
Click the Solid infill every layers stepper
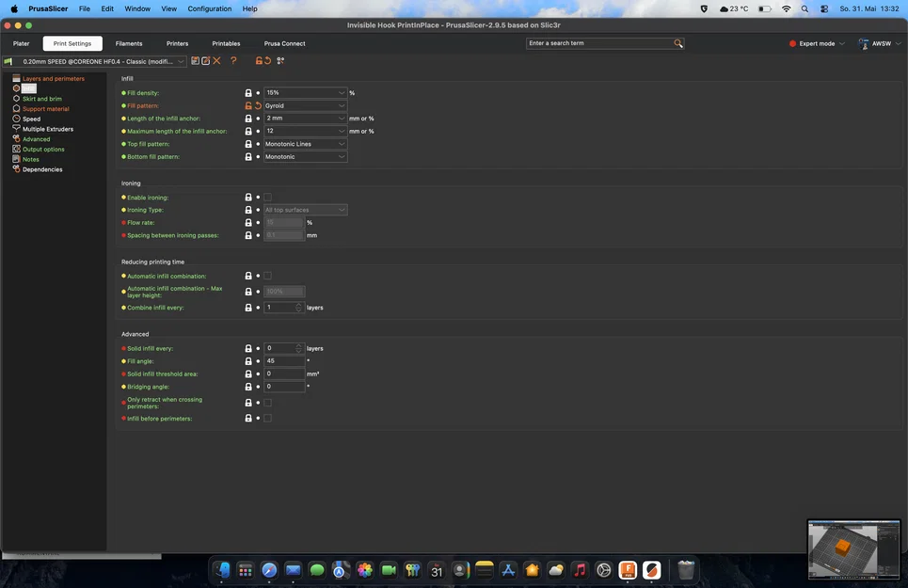[x=299, y=348]
